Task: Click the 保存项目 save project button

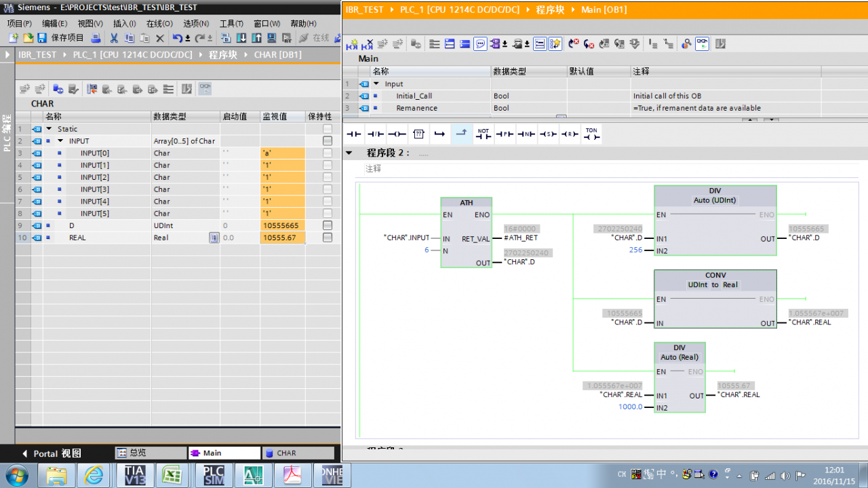Action: coord(61,38)
